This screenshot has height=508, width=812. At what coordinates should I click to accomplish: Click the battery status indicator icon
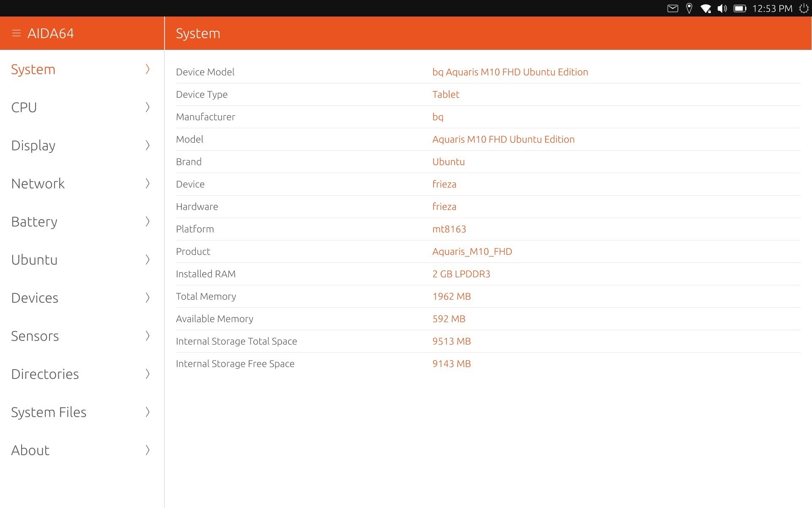point(740,8)
